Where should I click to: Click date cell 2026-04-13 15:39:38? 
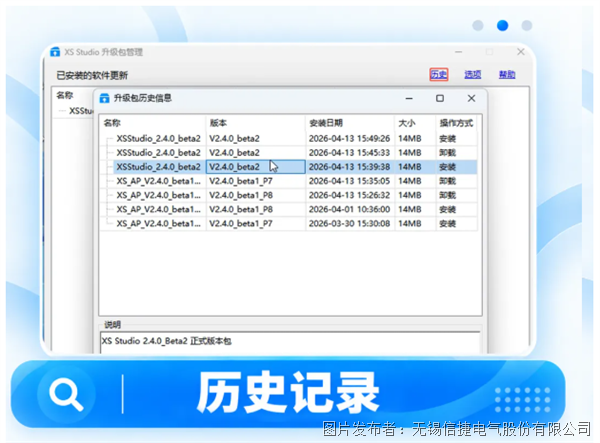[x=349, y=167]
